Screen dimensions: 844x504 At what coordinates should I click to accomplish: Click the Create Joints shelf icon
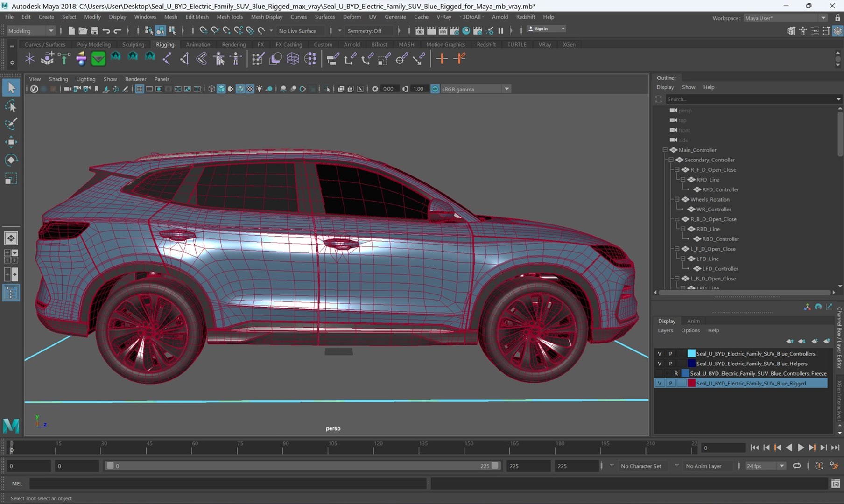[x=167, y=59]
